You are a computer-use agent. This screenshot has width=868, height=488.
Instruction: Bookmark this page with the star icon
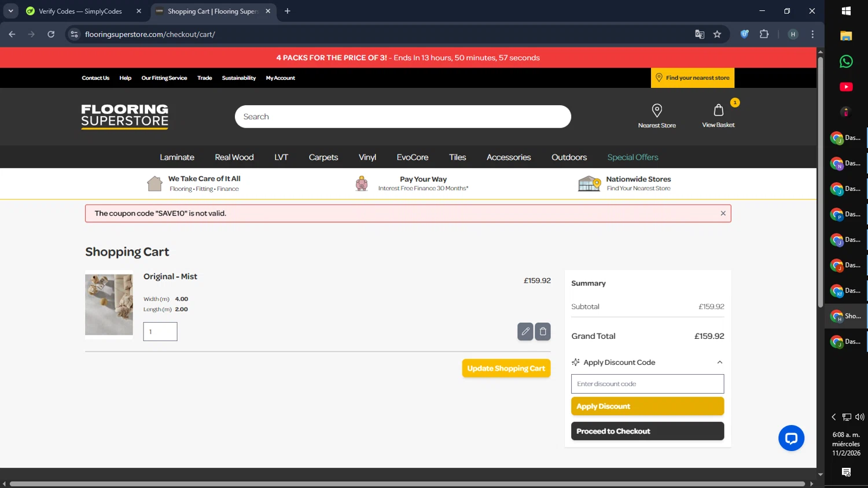point(717,34)
